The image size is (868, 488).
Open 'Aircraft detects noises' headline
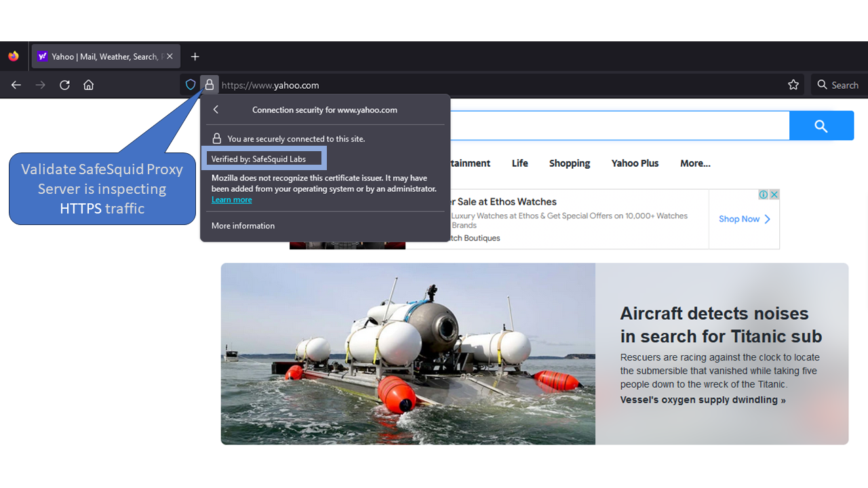pyautogui.click(x=721, y=325)
